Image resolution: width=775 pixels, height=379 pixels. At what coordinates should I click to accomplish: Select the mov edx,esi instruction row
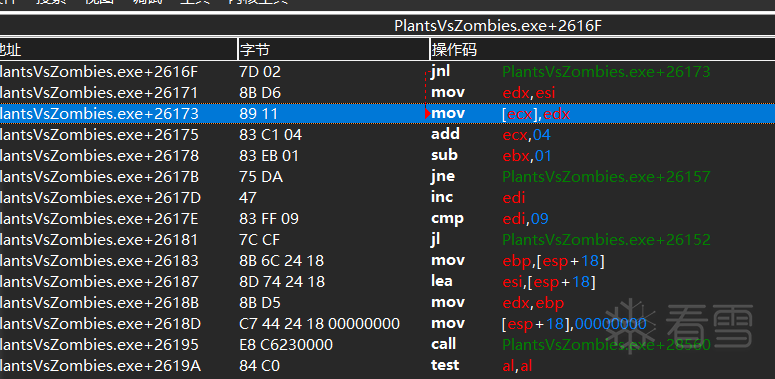coord(388,93)
